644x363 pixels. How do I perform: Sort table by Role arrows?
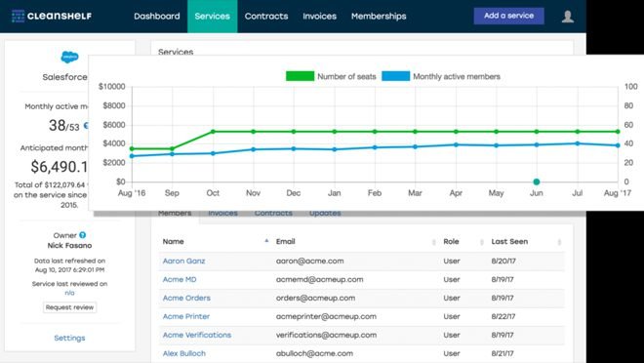[482, 242]
